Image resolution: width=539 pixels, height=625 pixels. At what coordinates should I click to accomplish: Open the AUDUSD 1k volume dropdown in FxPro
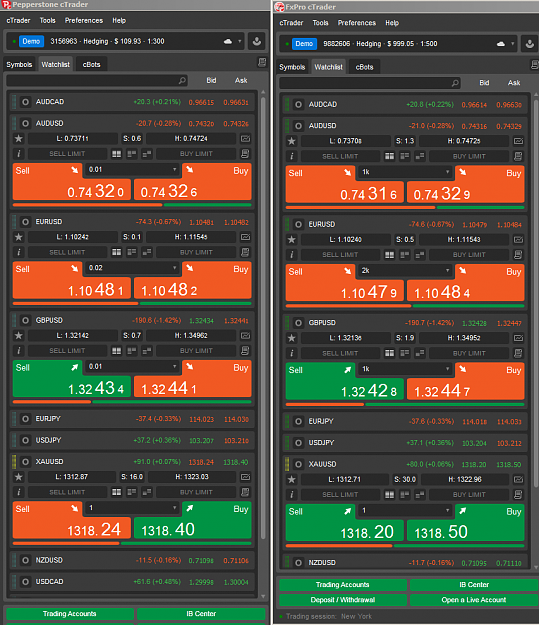pyautogui.click(x=405, y=172)
